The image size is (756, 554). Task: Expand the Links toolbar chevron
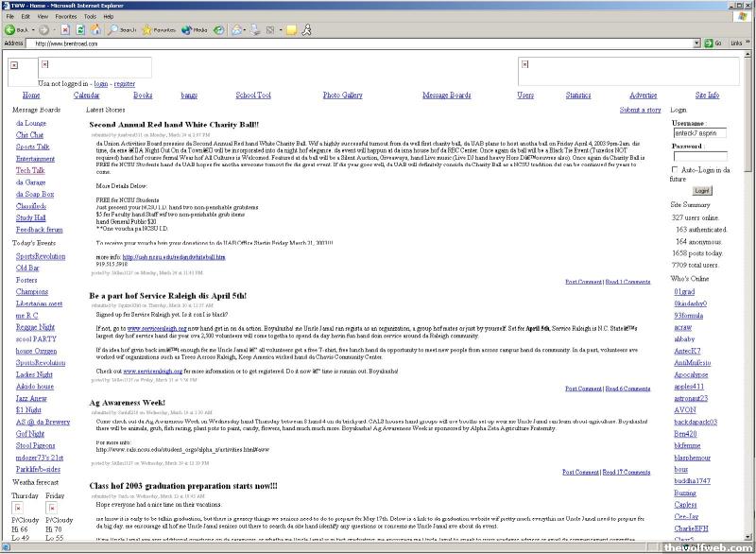pos(748,43)
